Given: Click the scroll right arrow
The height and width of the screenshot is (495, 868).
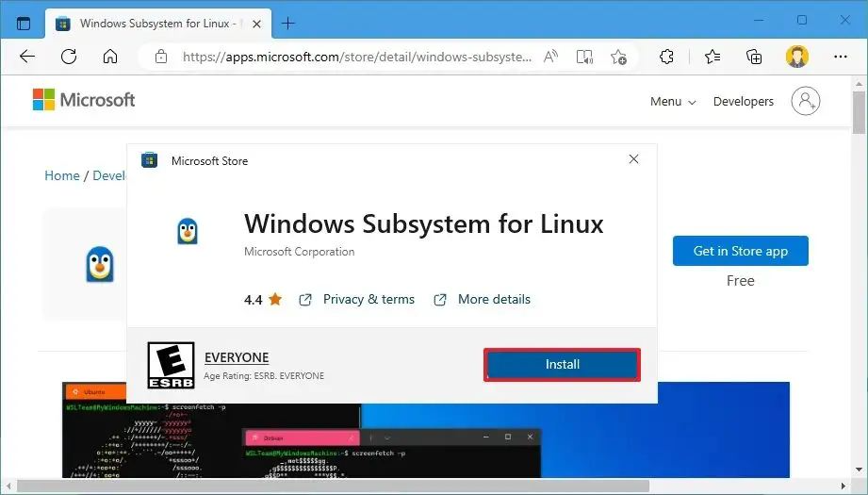Looking at the screenshot, I should (x=843, y=487).
